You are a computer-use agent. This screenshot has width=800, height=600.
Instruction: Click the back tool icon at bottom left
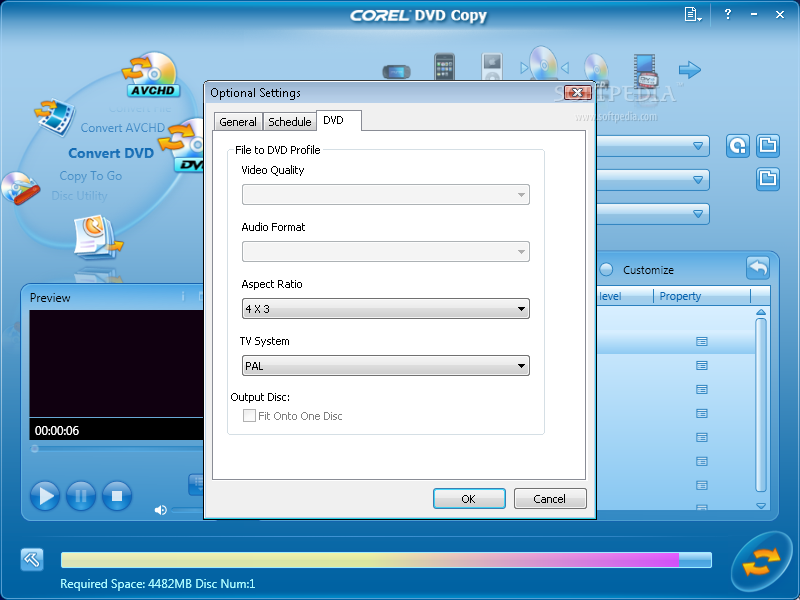[32, 560]
